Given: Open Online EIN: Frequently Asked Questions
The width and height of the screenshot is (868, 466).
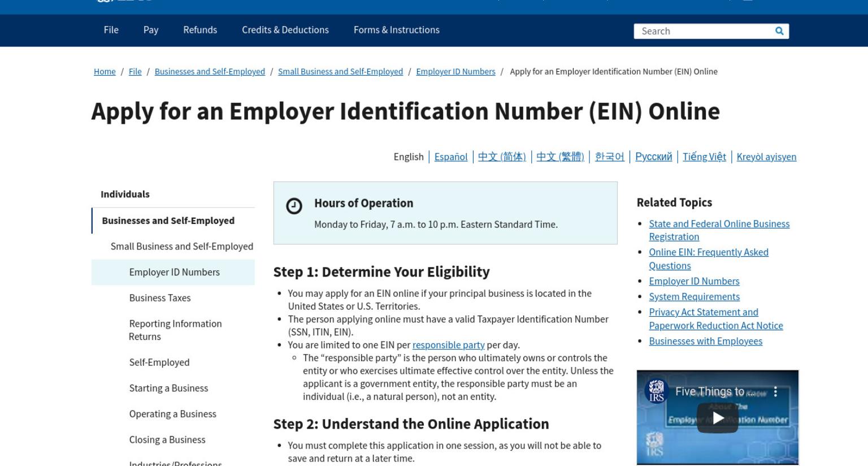Looking at the screenshot, I should [x=709, y=259].
